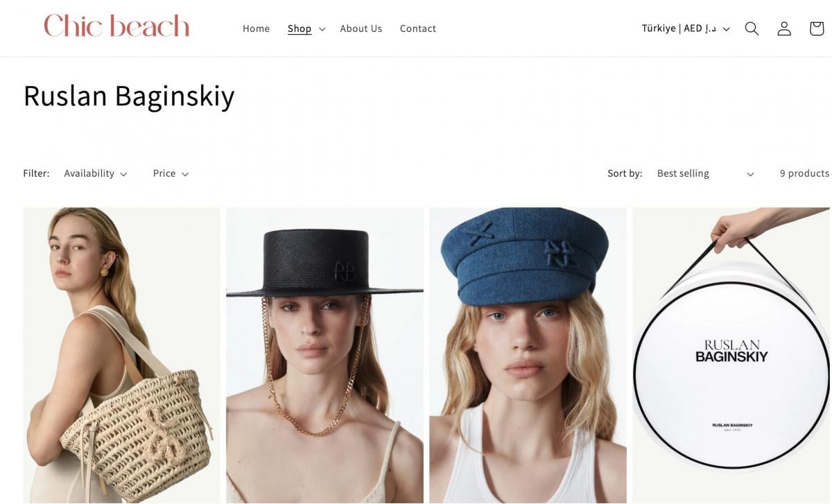Open the About Us page
The width and height of the screenshot is (832, 504).
[361, 28]
